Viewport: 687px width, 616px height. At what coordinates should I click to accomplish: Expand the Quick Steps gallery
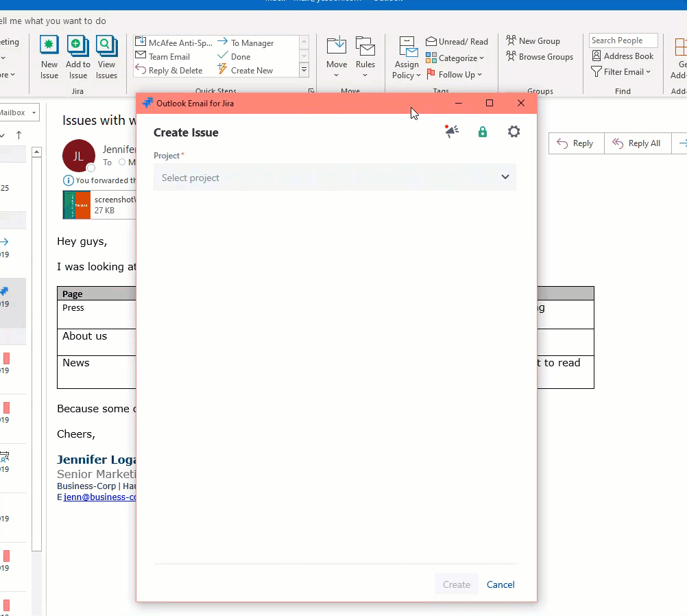tap(304, 70)
